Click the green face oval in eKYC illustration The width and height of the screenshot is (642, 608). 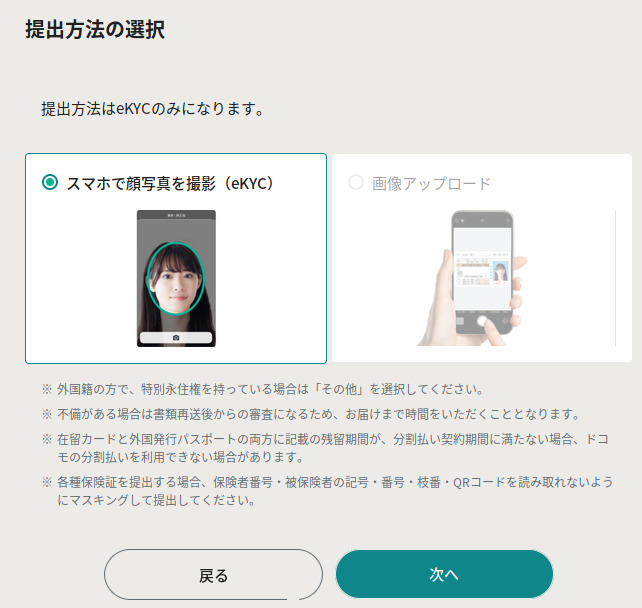(x=176, y=279)
